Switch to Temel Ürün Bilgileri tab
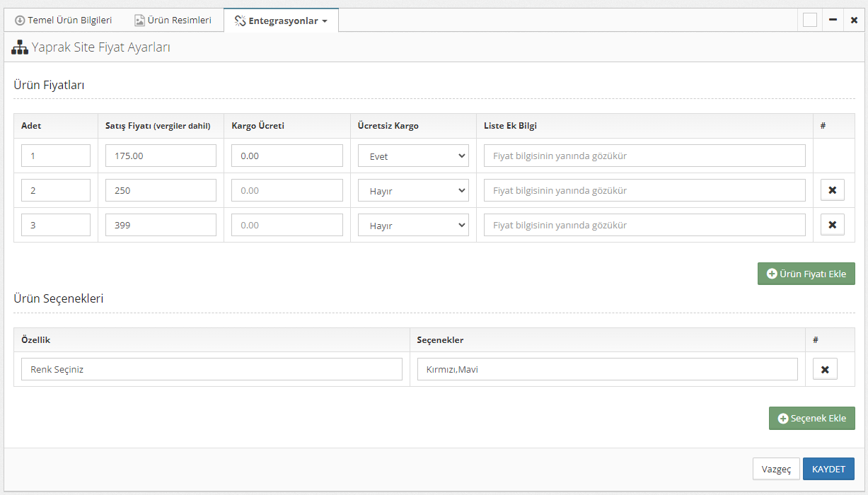The height and width of the screenshot is (495, 868). point(63,21)
